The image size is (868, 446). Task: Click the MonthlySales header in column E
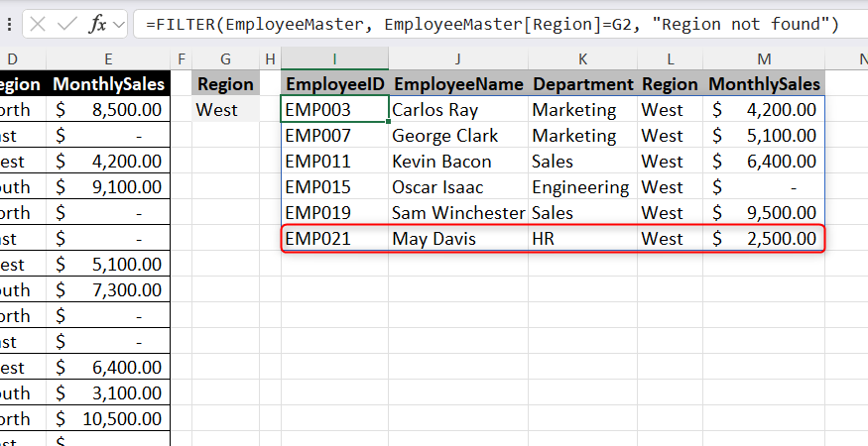click(108, 84)
